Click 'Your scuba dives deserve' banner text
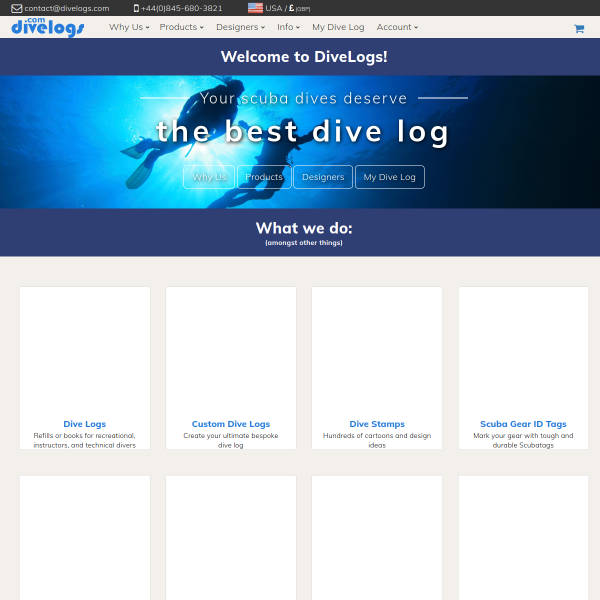Image resolution: width=600 pixels, height=600 pixels. click(303, 98)
